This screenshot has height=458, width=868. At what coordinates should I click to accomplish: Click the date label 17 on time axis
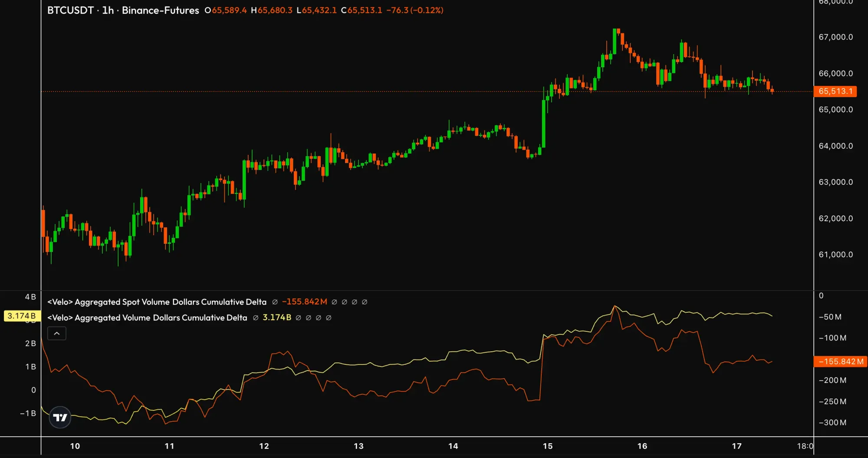point(737,446)
